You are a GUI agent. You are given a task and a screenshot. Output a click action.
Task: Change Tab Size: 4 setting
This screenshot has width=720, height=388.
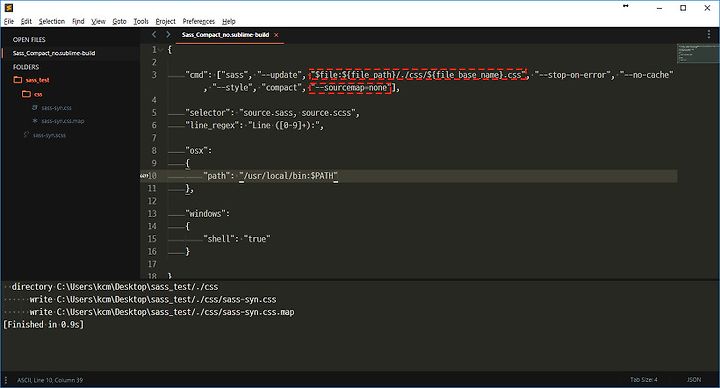643,380
